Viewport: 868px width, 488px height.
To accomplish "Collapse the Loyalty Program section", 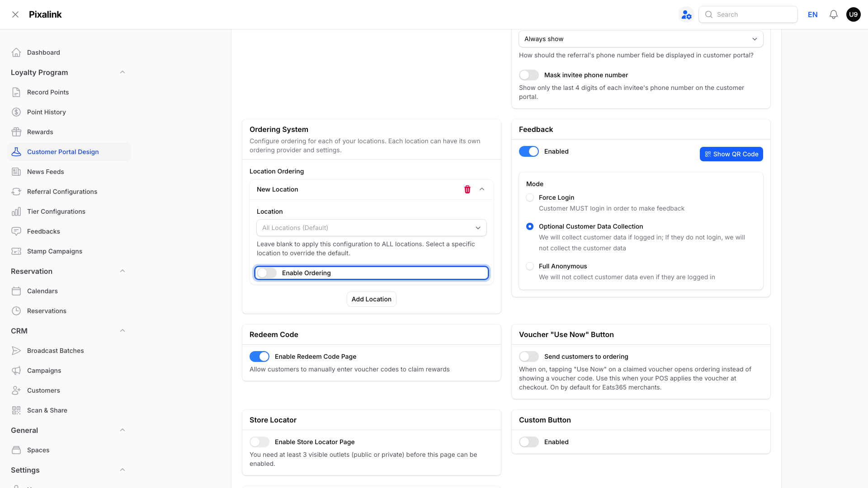I will [x=123, y=72].
